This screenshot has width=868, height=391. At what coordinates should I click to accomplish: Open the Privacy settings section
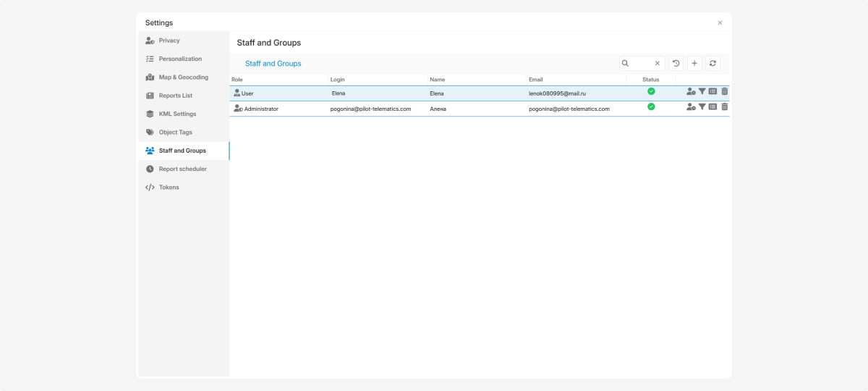click(x=169, y=41)
